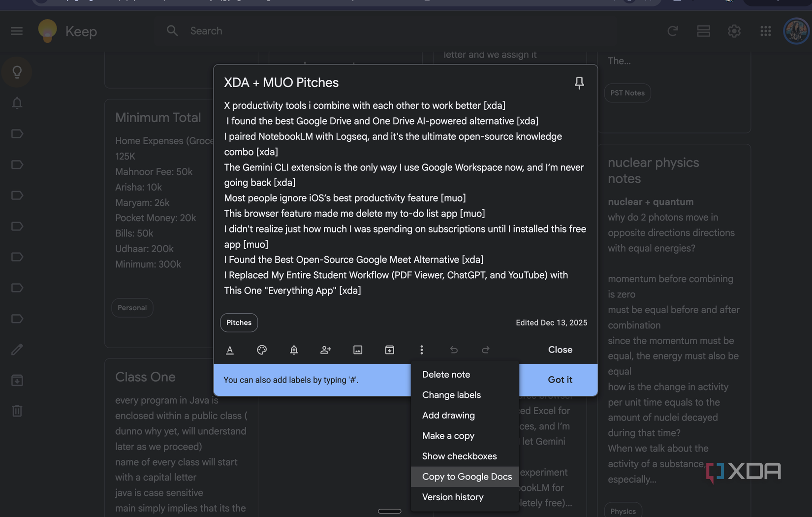
Task: Open text formatting options
Action: (x=230, y=350)
